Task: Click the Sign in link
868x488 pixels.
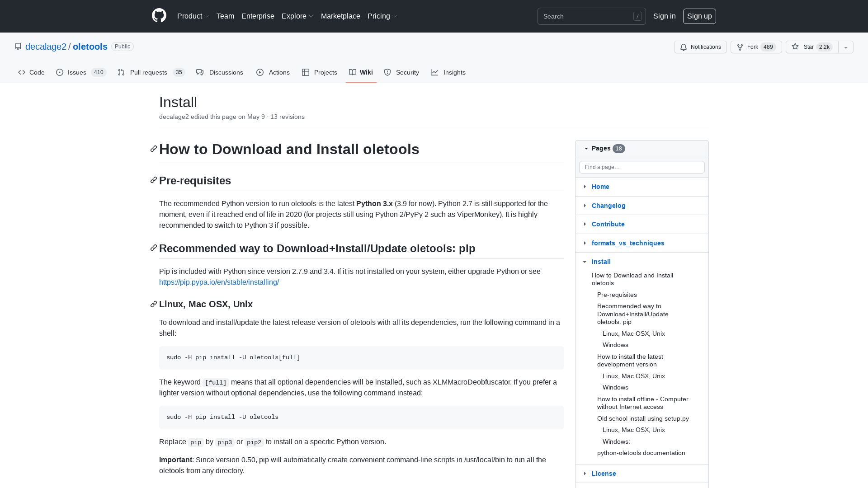Action: pyautogui.click(x=664, y=16)
